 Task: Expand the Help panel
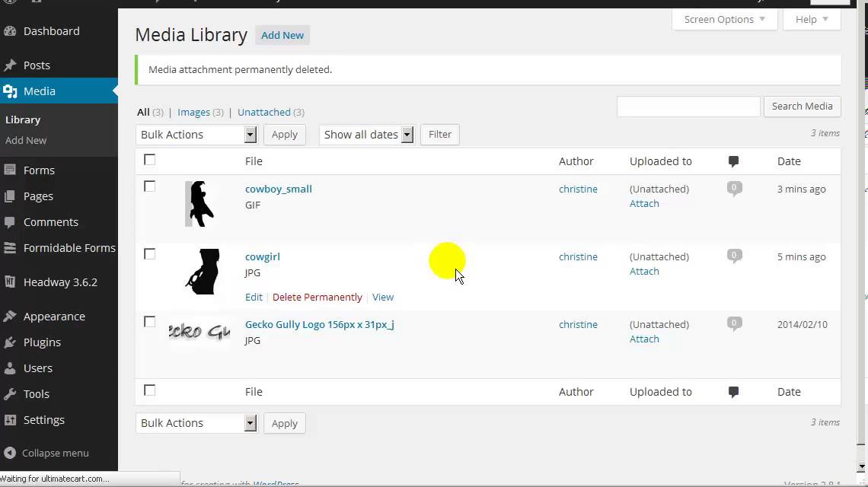812,19
